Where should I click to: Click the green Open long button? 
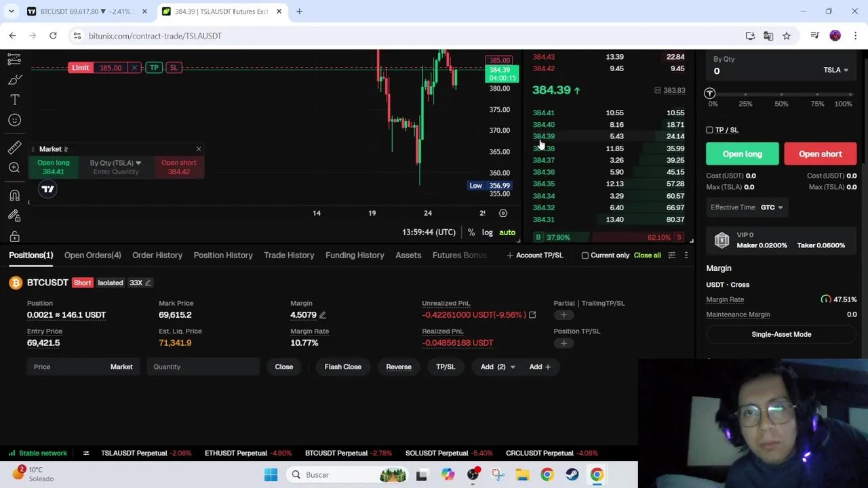point(743,154)
